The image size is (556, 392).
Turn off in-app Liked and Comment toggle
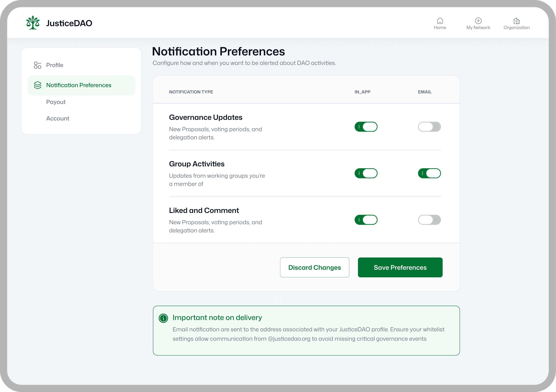pyautogui.click(x=366, y=220)
